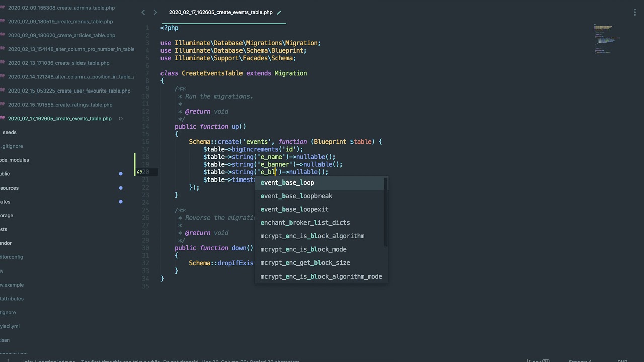Open the .env.example file in sidebar
Screen dimensions: 644x362
(12, 285)
